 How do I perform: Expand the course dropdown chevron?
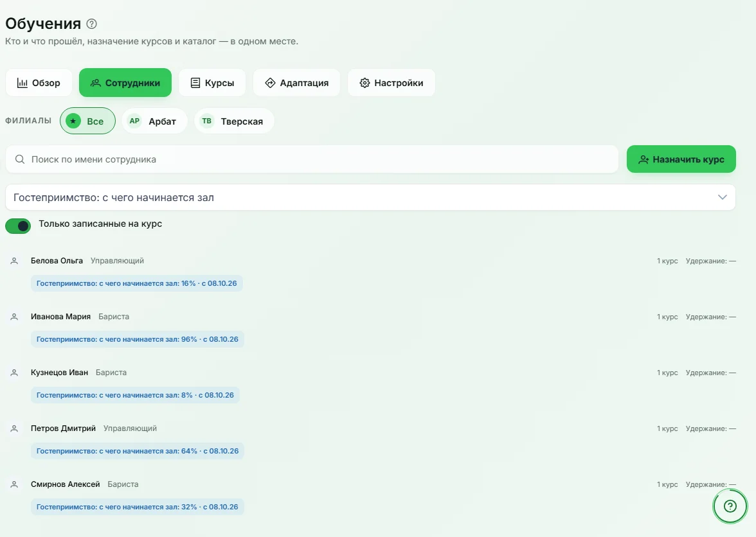(723, 197)
